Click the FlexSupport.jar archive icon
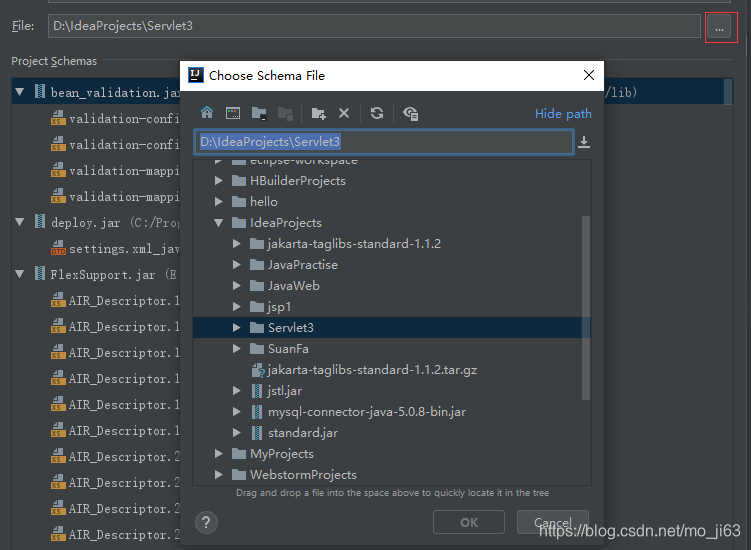751x550 pixels. pyautogui.click(x=40, y=274)
